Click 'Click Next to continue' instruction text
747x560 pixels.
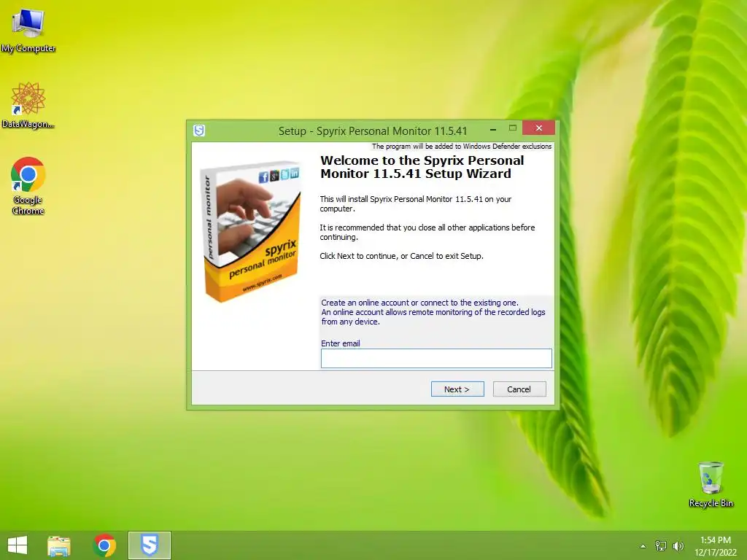click(x=402, y=256)
